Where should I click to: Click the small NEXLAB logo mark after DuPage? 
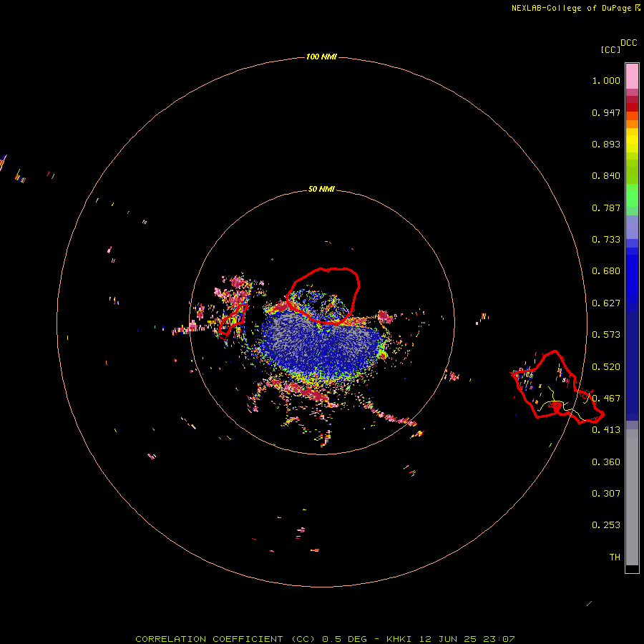[638, 8]
